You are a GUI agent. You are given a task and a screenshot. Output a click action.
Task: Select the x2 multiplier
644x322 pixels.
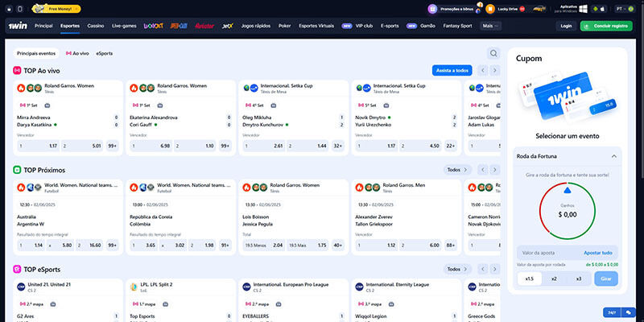tap(554, 279)
